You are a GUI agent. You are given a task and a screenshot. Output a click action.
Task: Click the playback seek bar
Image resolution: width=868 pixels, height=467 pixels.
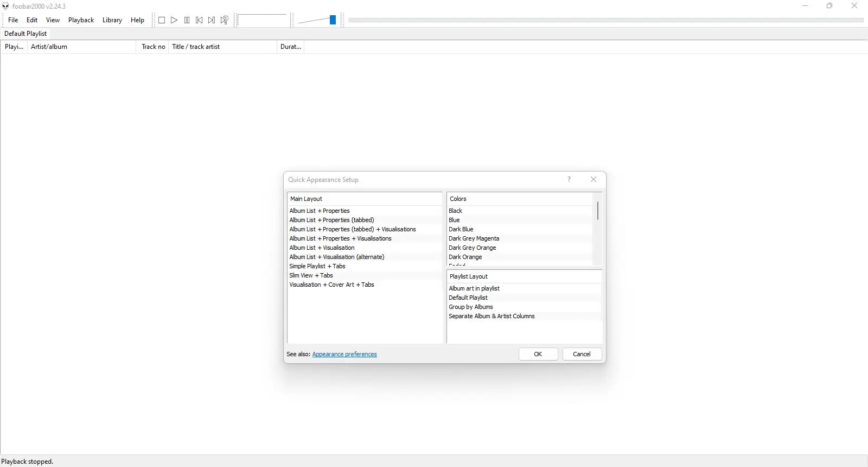[x=606, y=20]
